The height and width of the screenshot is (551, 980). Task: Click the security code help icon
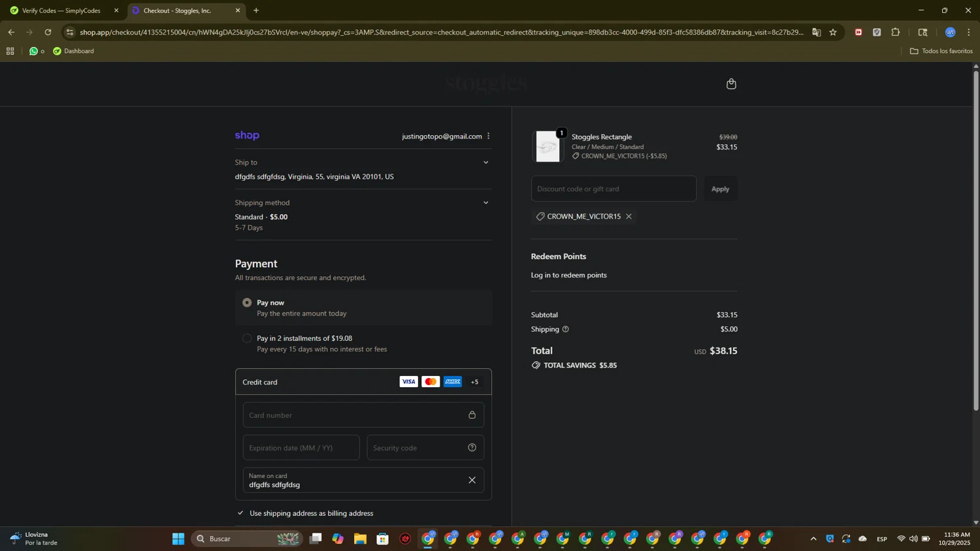click(472, 447)
